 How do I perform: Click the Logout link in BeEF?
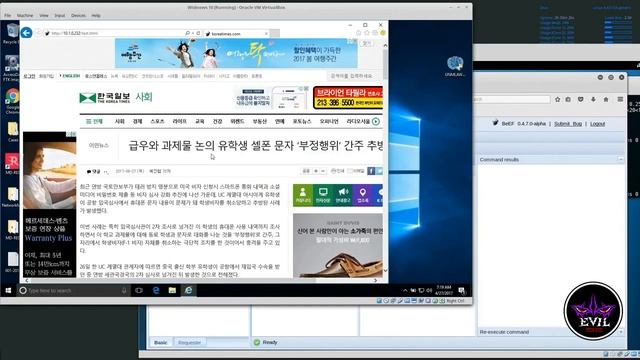597,124
